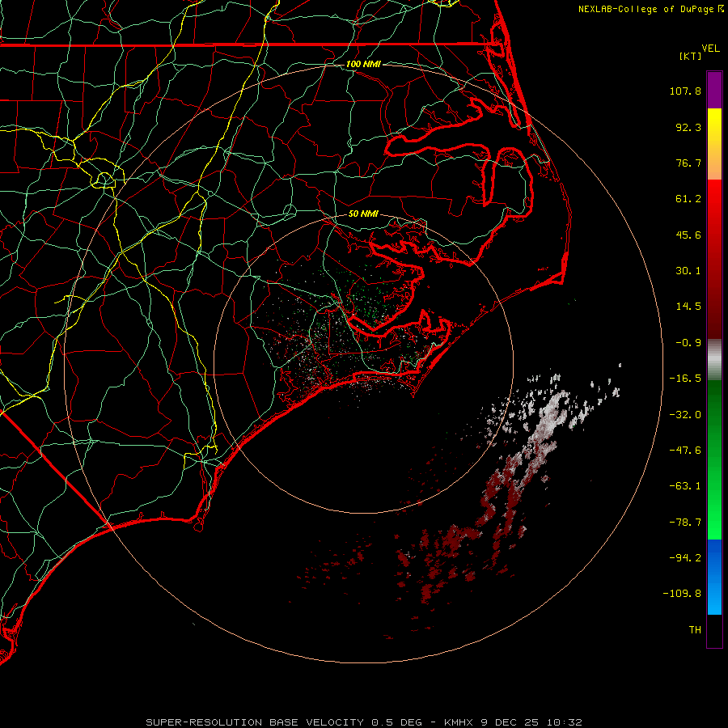Click the VEL label above color scale
The image size is (728, 728).
pos(711,49)
